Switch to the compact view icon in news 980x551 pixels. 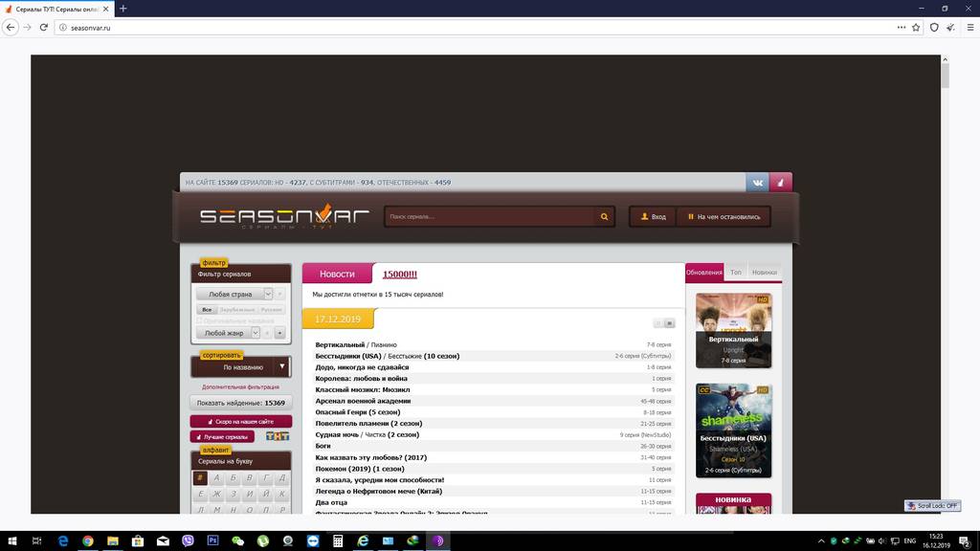tap(658, 323)
